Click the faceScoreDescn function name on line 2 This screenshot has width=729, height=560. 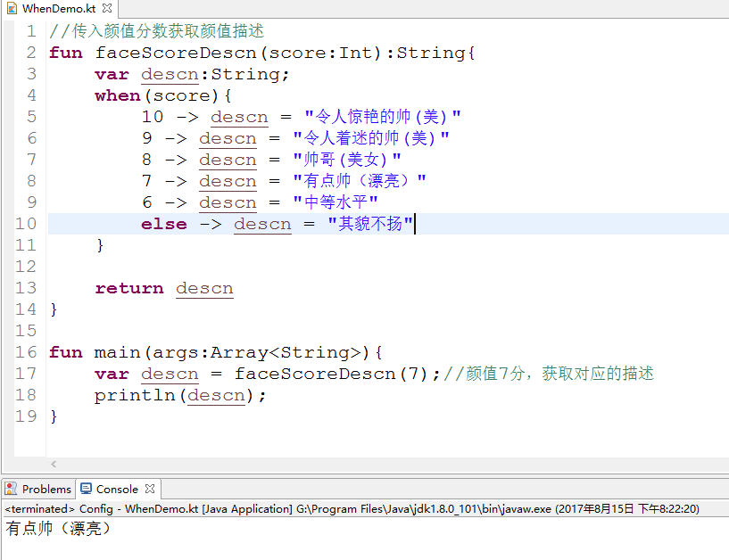point(176,53)
